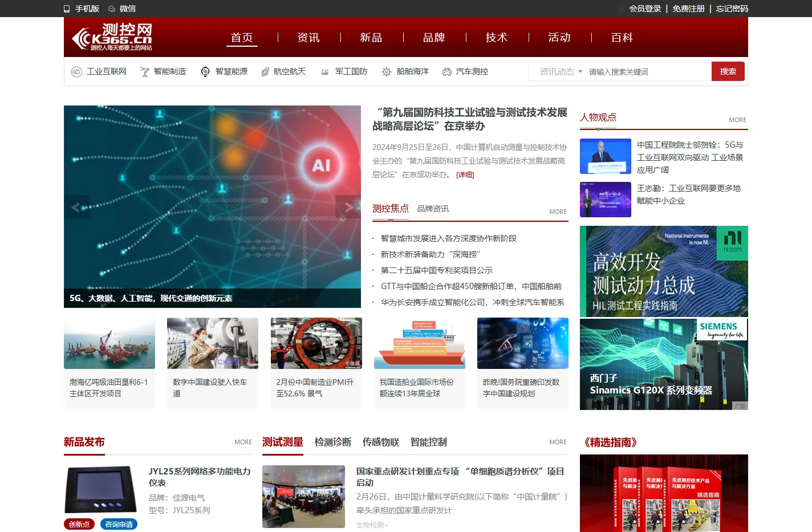The width and height of the screenshot is (812, 532).
Task: Click the 生物检测 tag link
Action: (372, 525)
